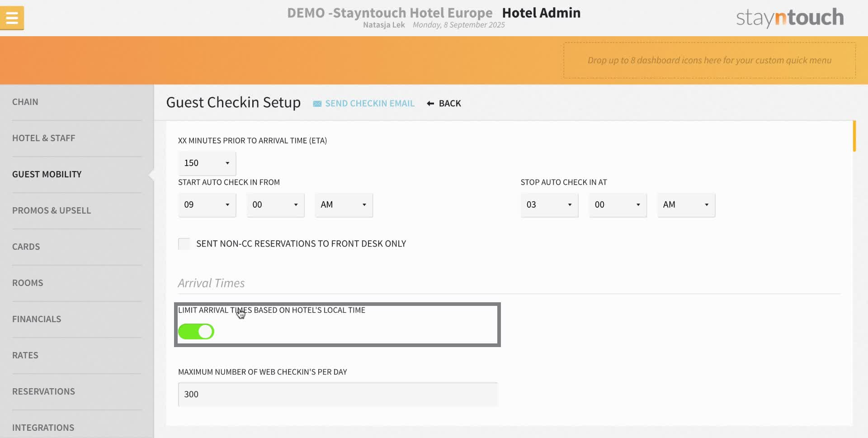Click the maximum web checkins per day field
The image size is (868, 438).
(x=337, y=394)
